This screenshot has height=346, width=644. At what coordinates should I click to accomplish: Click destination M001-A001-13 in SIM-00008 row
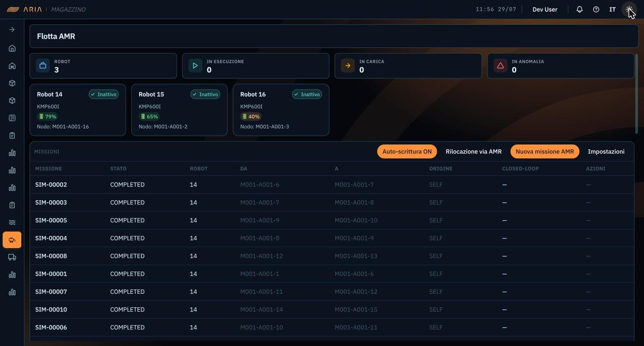tap(356, 256)
